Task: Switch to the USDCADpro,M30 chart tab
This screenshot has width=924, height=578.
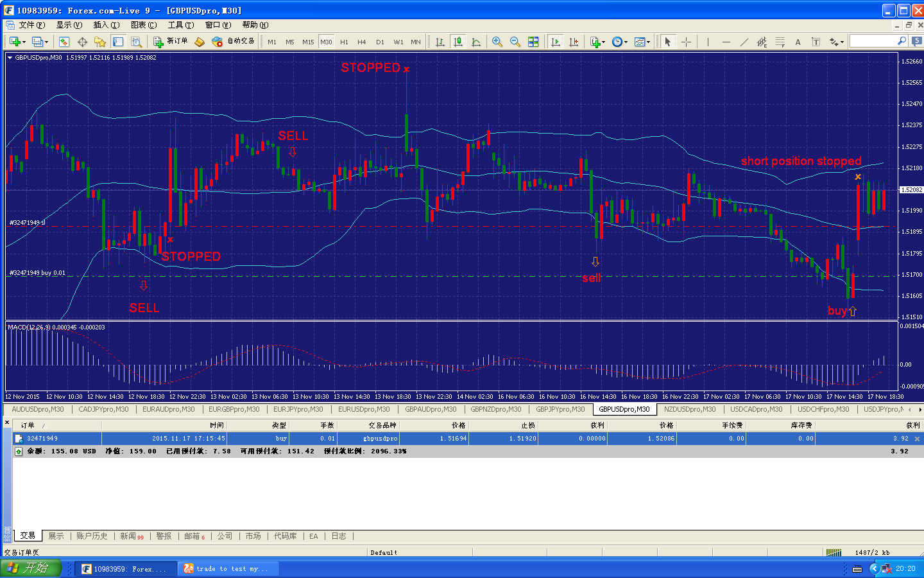Action: (x=757, y=409)
